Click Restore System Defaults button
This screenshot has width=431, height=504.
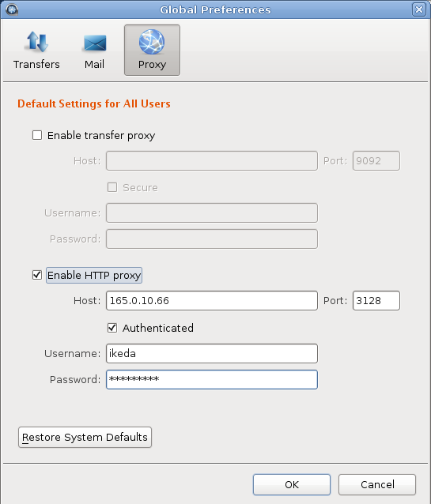(85, 437)
